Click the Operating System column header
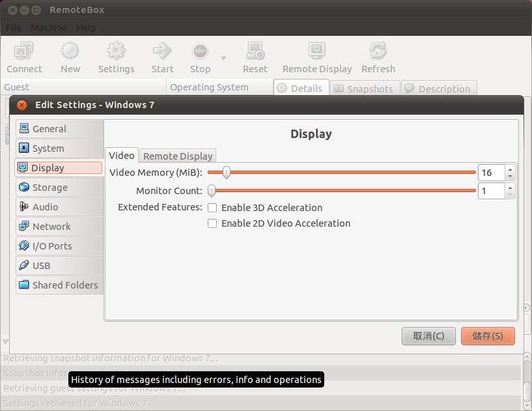The image size is (532, 411). [219, 87]
